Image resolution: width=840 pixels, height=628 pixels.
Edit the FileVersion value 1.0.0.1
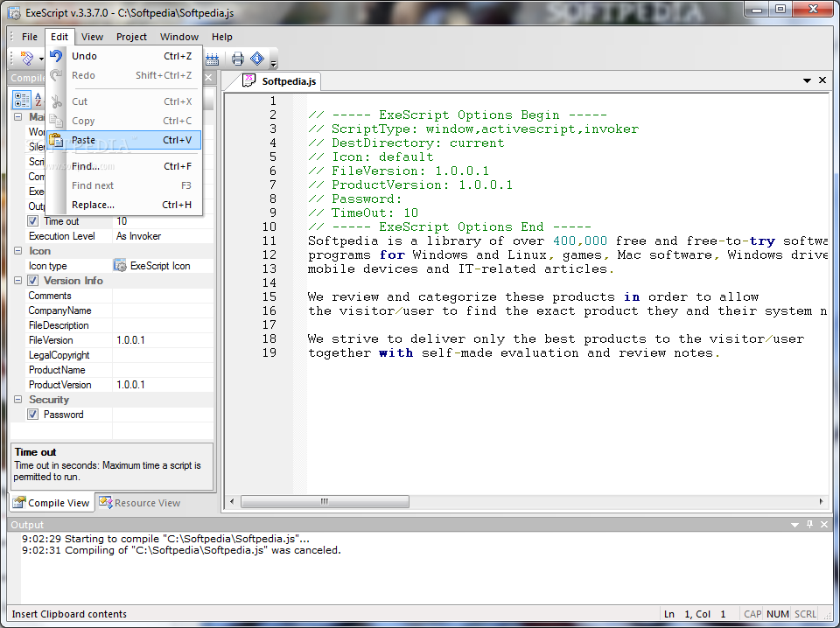(x=163, y=340)
